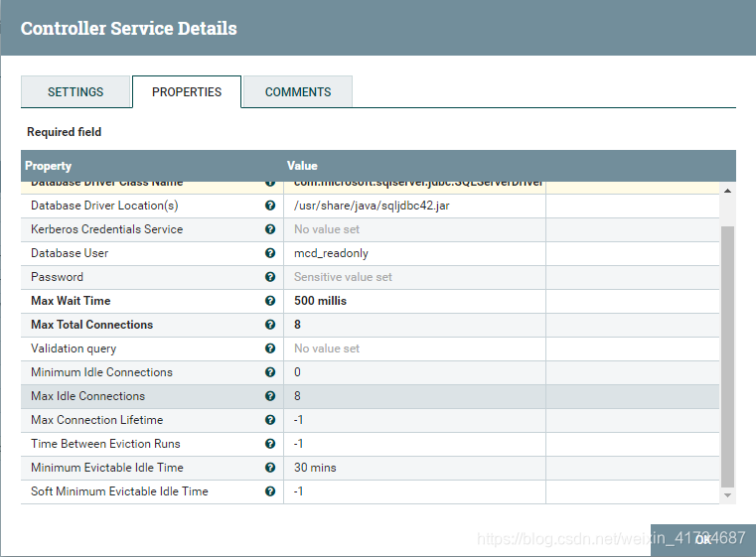The image size is (756, 557).
Task: View help tooltip icon for Password
Action: pyautogui.click(x=270, y=277)
